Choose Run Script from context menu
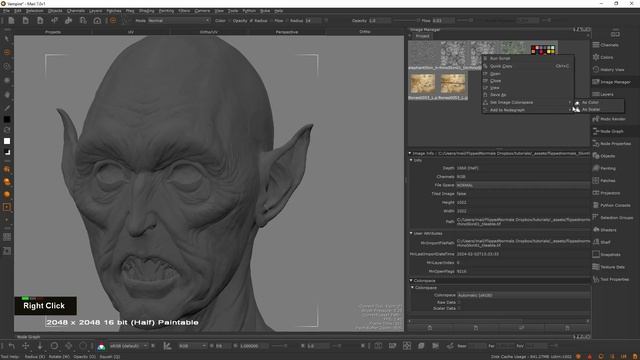Screen dimensions: 640x360 click(527, 58)
